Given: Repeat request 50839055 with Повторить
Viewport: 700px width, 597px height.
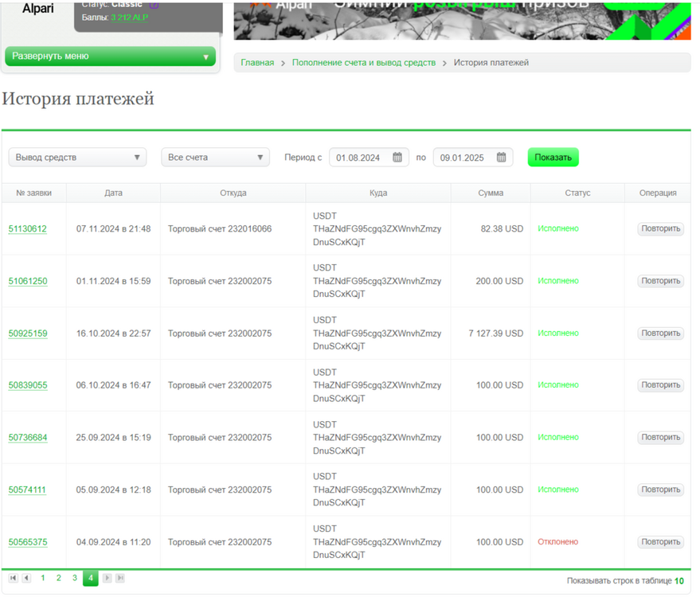Looking at the screenshot, I should pyautogui.click(x=661, y=385).
